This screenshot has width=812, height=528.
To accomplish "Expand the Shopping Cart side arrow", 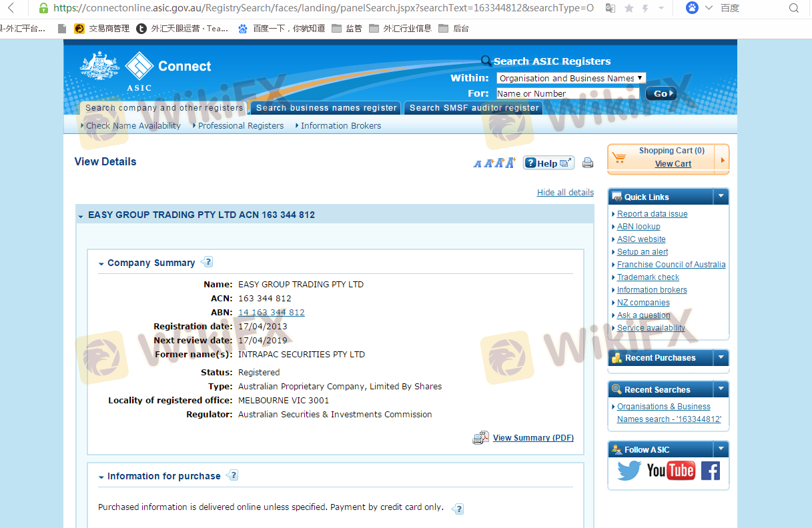I will click(722, 160).
